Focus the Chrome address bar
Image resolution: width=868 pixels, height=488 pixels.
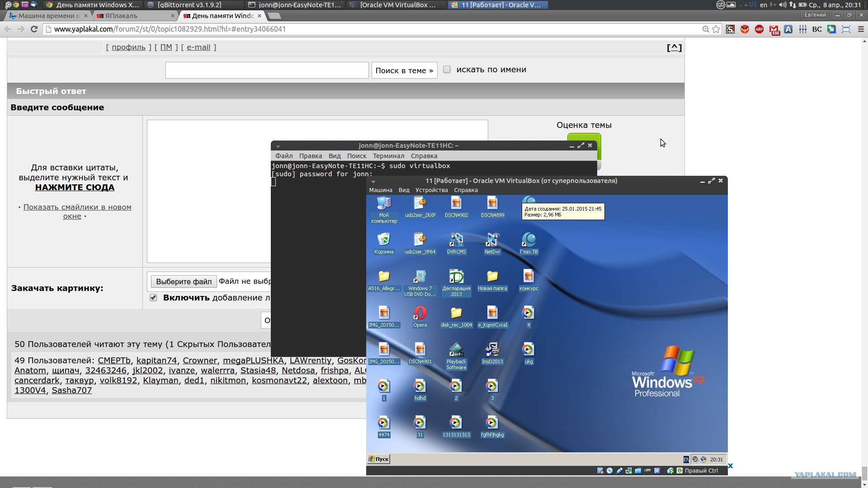[x=375, y=29]
